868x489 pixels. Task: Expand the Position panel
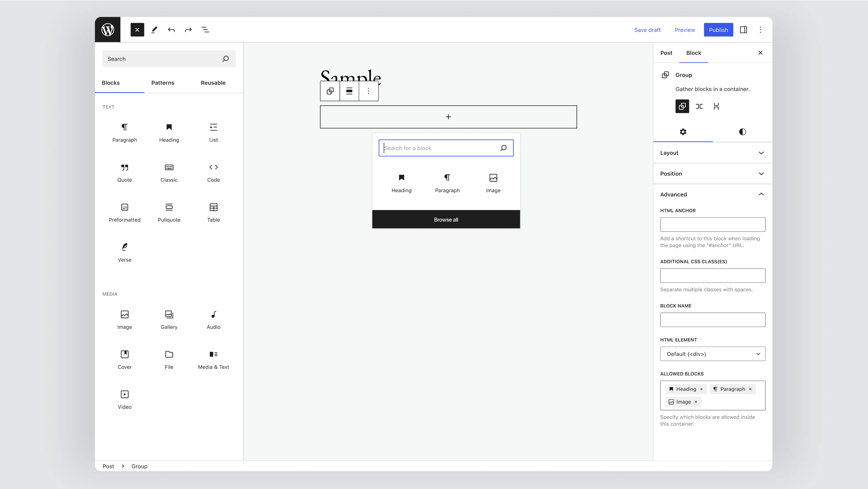tap(712, 174)
